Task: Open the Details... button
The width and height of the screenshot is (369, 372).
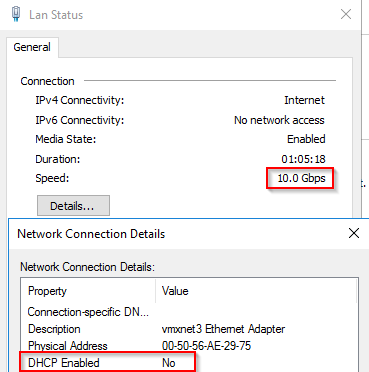Action: tap(73, 206)
